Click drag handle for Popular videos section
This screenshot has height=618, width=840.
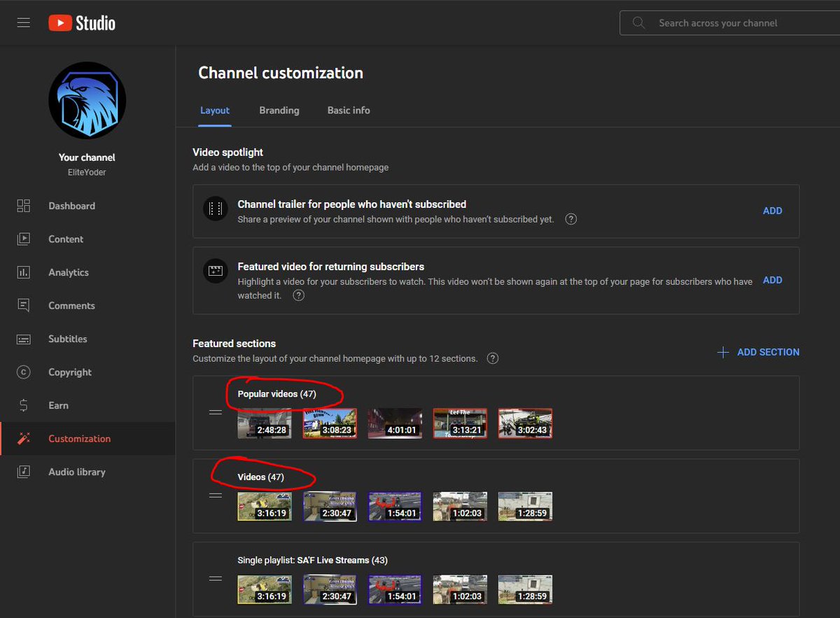pos(216,412)
